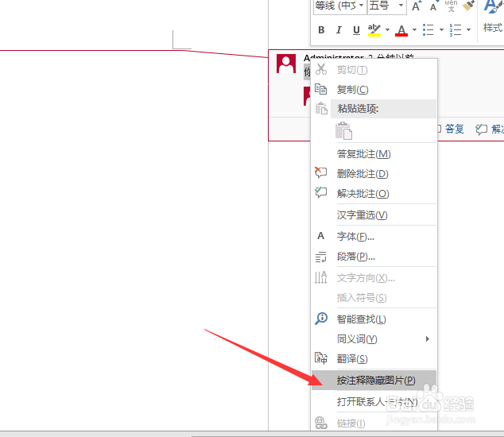This screenshot has height=437, width=504.
Task: Open highlight color dropdown arrow
Action: coord(388,30)
